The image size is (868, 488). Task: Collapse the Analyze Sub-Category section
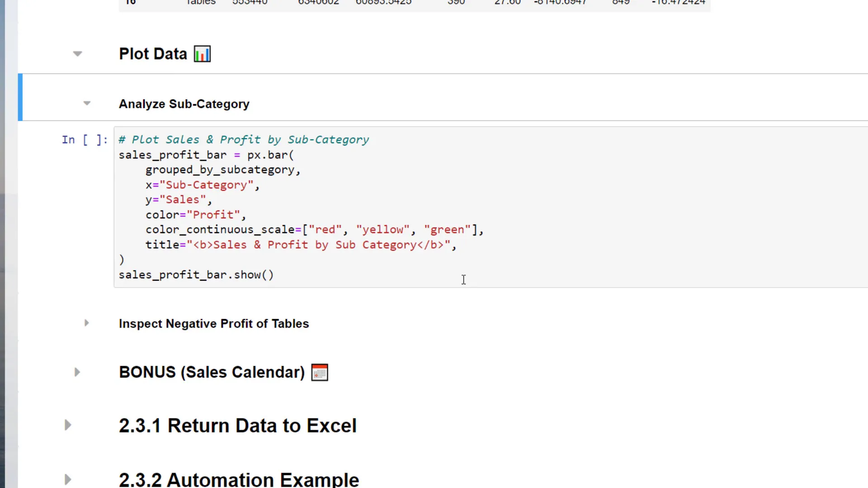pos(87,103)
